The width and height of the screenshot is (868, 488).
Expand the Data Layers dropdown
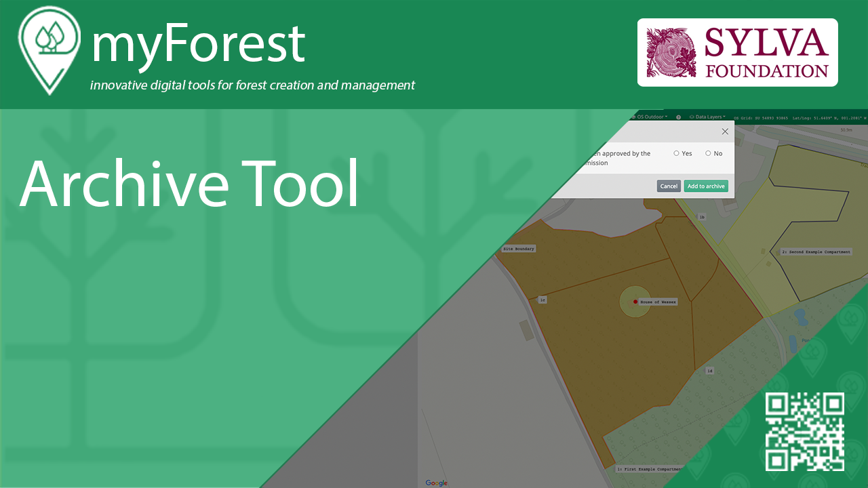pos(707,117)
